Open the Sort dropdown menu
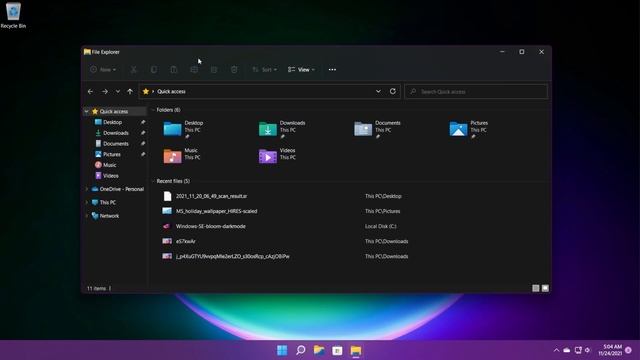The height and width of the screenshot is (360, 640). 264,70
